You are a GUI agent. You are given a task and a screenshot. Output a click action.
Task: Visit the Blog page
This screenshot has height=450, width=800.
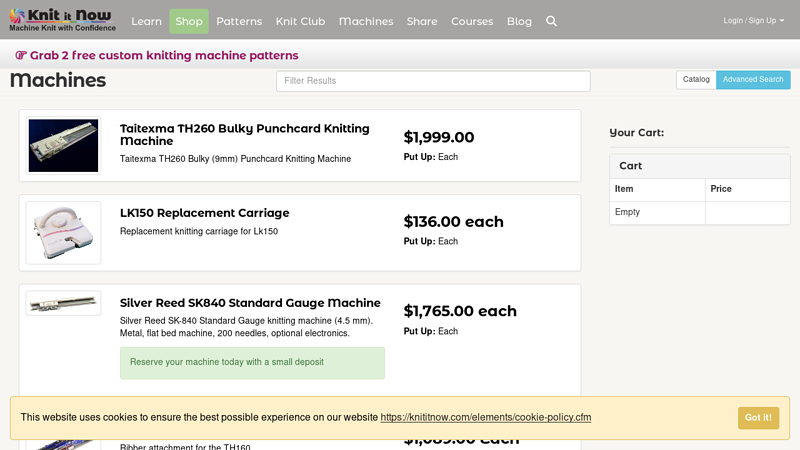coord(519,21)
